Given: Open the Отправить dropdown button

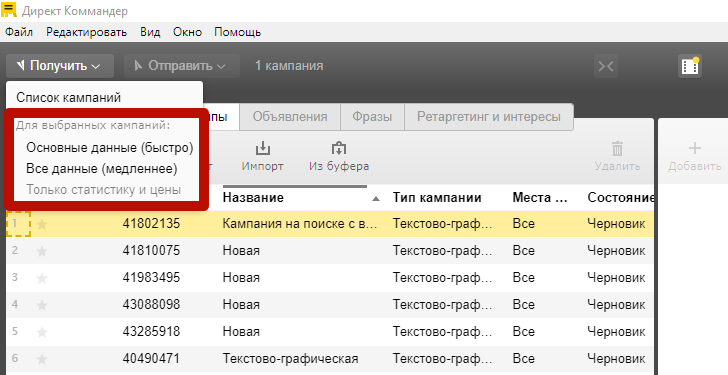Looking at the screenshot, I should pyautogui.click(x=182, y=66).
